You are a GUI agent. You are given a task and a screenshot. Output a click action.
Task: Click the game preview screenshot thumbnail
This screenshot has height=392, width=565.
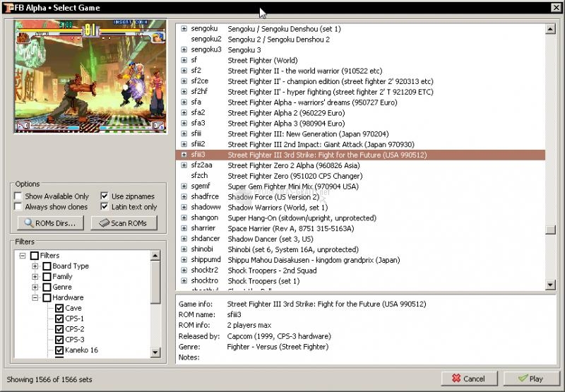pyautogui.click(x=90, y=76)
